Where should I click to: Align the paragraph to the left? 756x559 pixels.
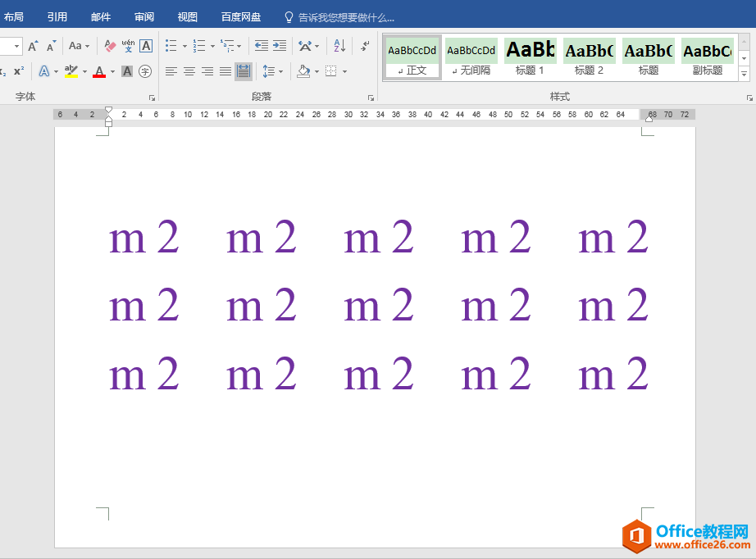tap(171, 72)
